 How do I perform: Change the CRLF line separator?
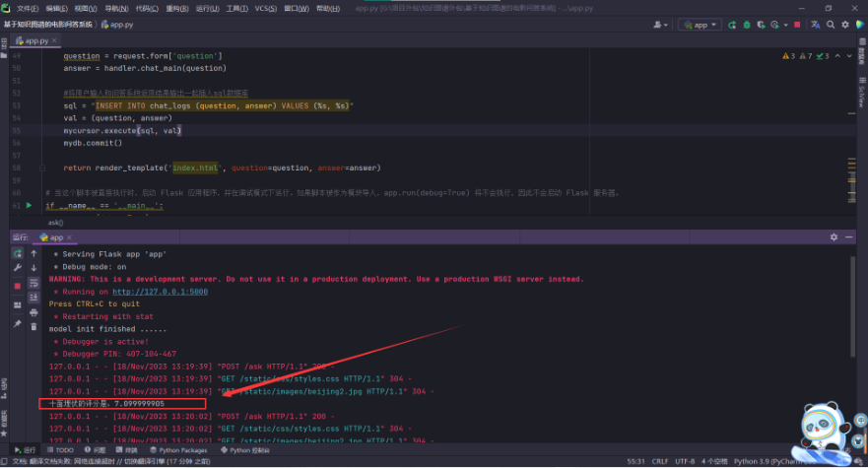(660, 461)
